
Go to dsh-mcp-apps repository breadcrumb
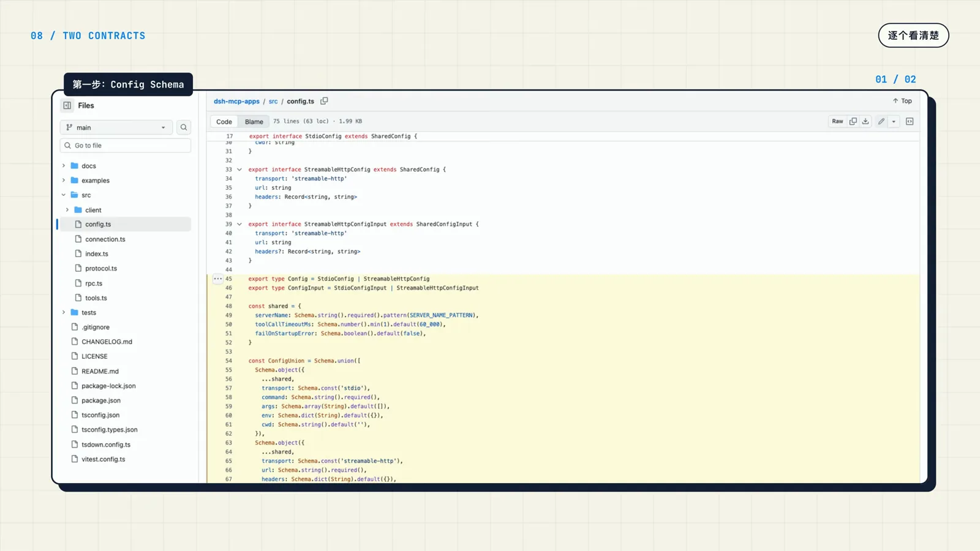[x=236, y=102]
